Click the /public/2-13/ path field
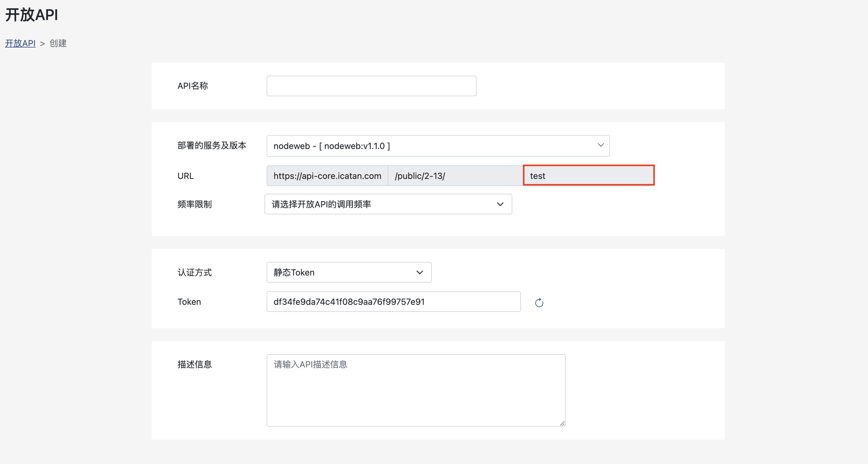The height and width of the screenshot is (464, 868). pyautogui.click(x=455, y=176)
